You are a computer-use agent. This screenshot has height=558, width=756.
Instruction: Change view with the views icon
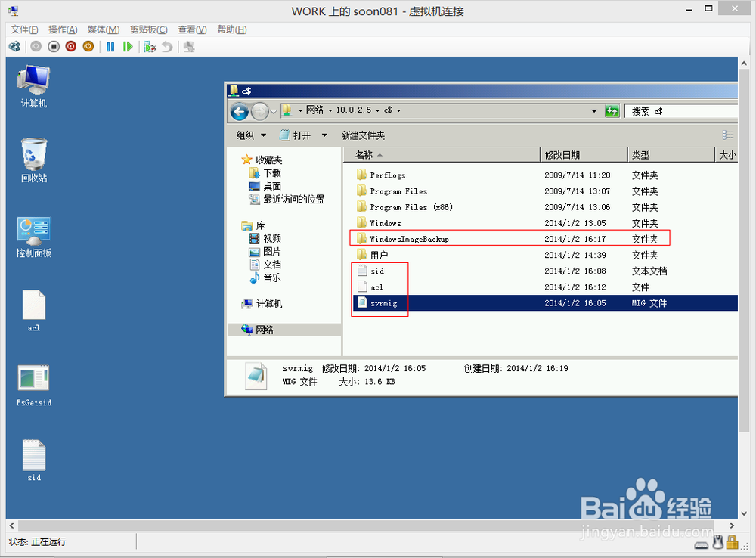pyautogui.click(x=728, y=135)
